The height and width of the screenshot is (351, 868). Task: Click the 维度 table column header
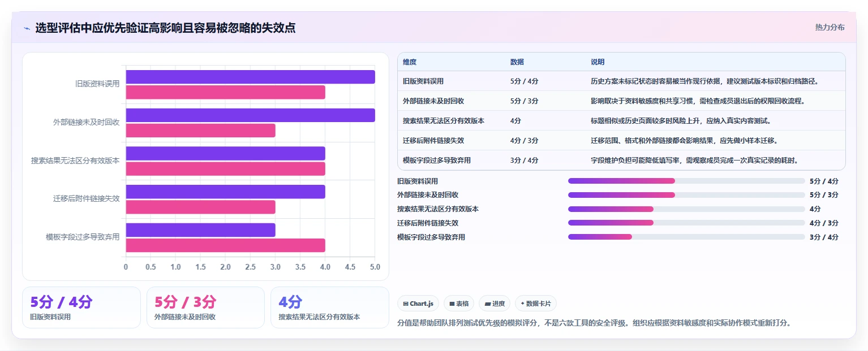(410, 62)
